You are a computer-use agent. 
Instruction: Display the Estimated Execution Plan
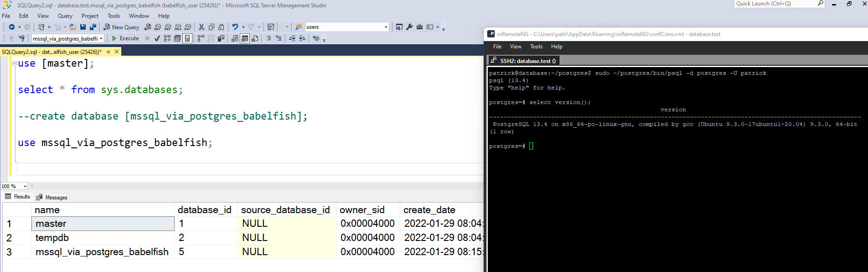click(x=167, y=38)
